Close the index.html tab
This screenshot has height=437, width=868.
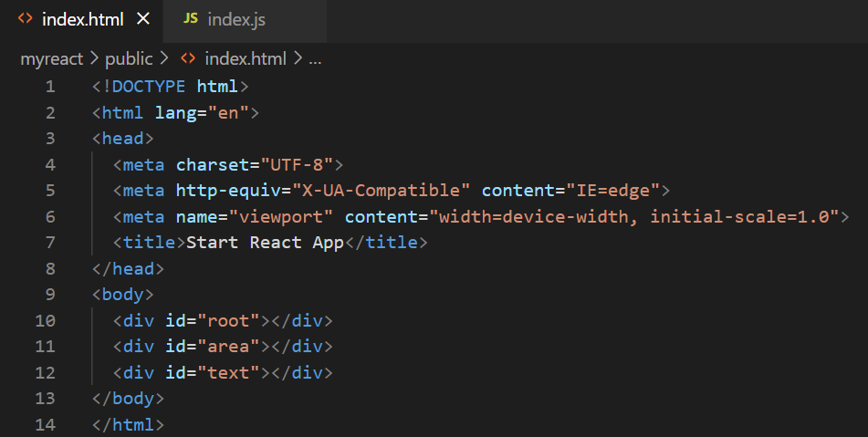[x=143, y=19]
